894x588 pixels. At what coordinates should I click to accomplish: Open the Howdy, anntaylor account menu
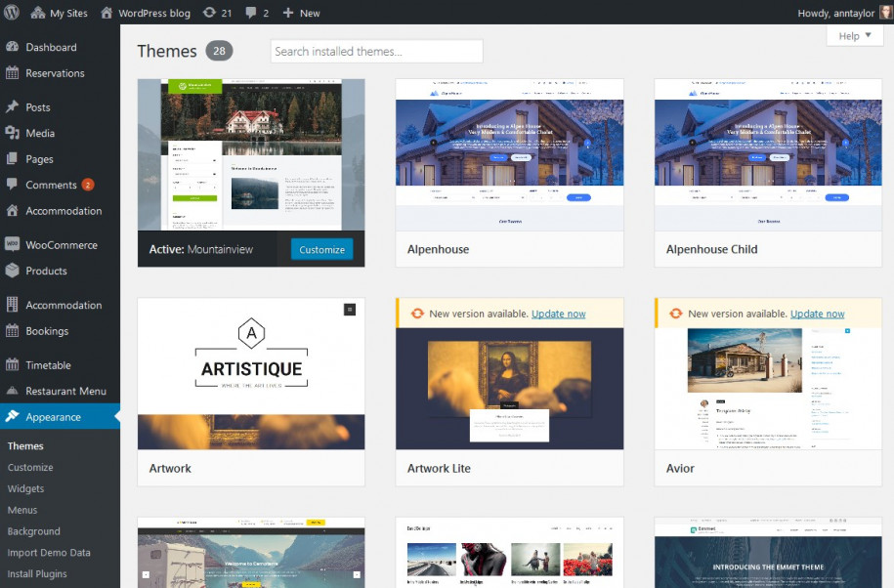[x=833, y=13]
